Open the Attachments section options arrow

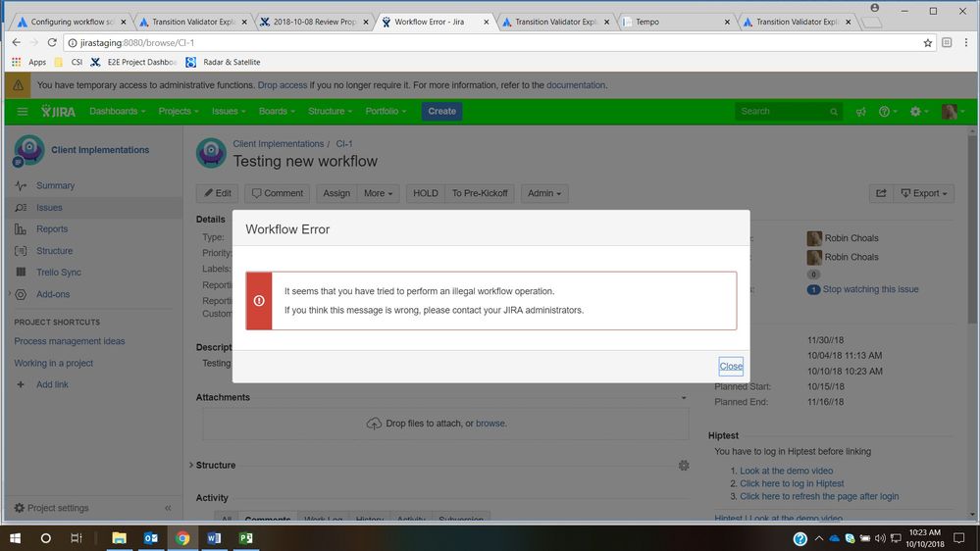[x=684, y=398]
